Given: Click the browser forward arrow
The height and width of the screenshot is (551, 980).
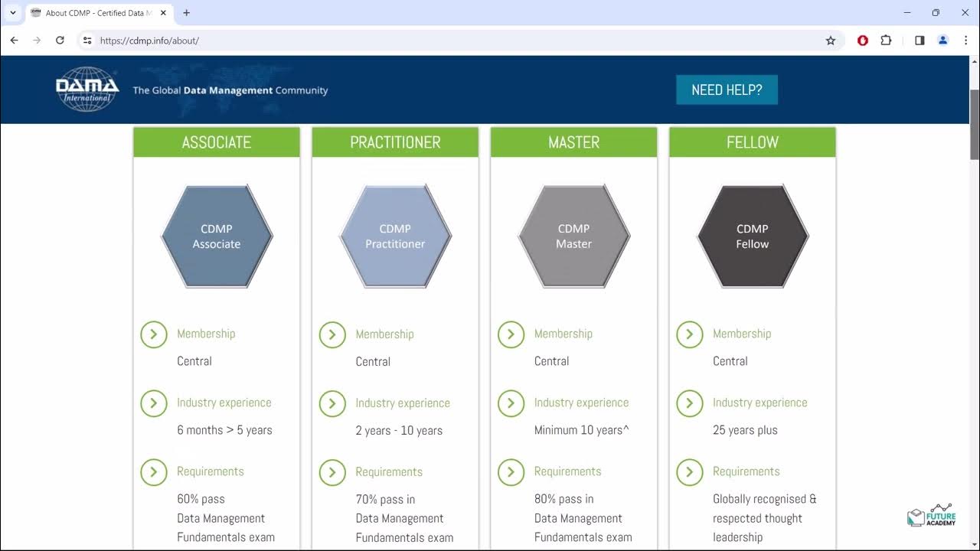Looking at the screenshot, I should pyautogui.click(x=37, y=41).
